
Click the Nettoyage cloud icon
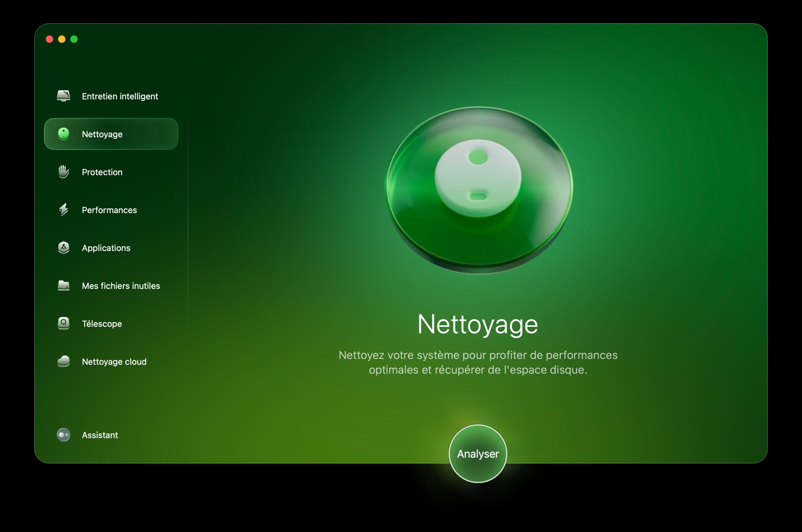(x=64, y=361)
